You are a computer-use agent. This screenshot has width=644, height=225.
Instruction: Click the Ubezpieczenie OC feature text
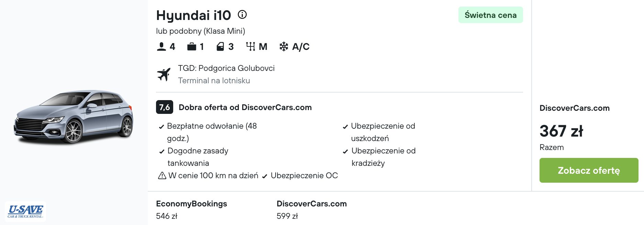point(304,176)
